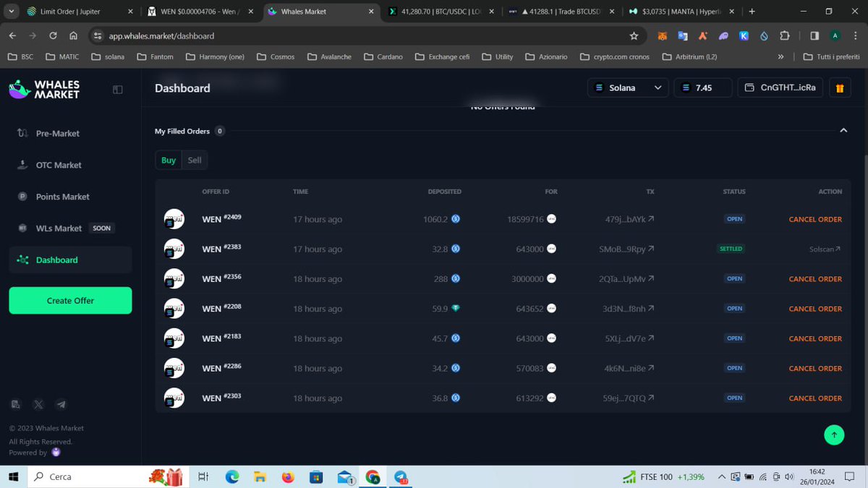The width and height of the screenshot is (868, 488).
Task: Click the FTSE 100 taskbar widget
Action: [x=663, y=477]
